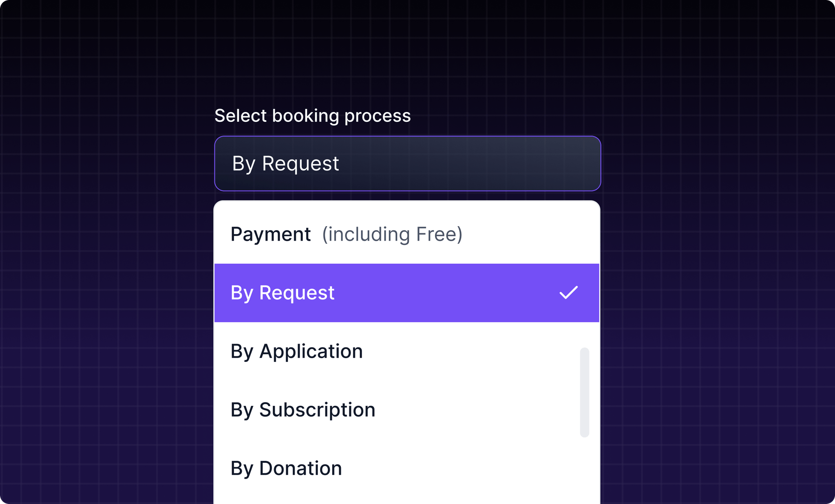
Task: Choose the highlighted By Request option
Action: coord(406,293)
